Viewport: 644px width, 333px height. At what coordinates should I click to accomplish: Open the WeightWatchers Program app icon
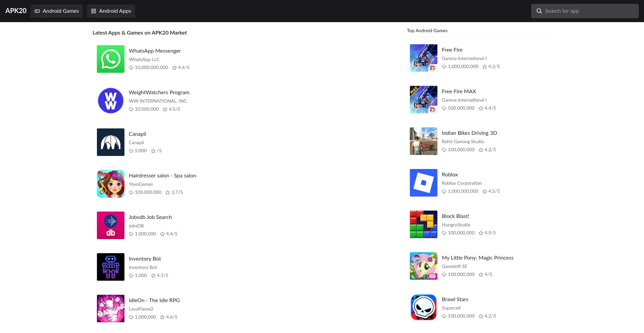tap(110, 101)
